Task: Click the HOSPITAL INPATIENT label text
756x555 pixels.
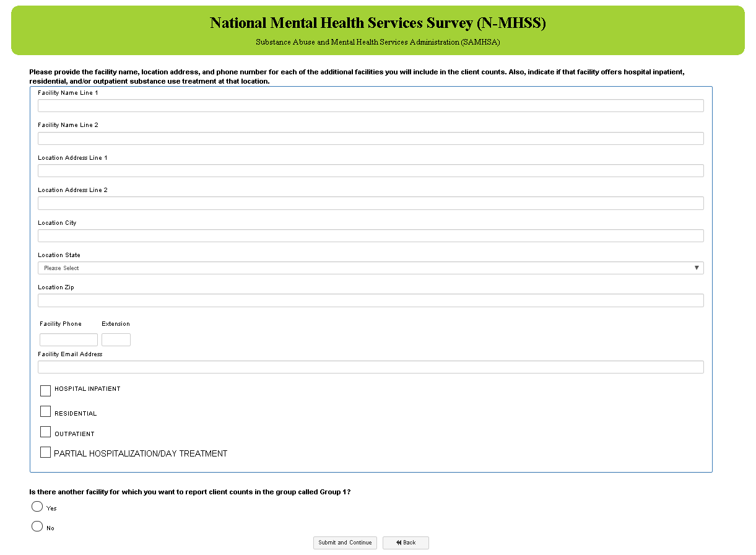Action: coord(87,389)
